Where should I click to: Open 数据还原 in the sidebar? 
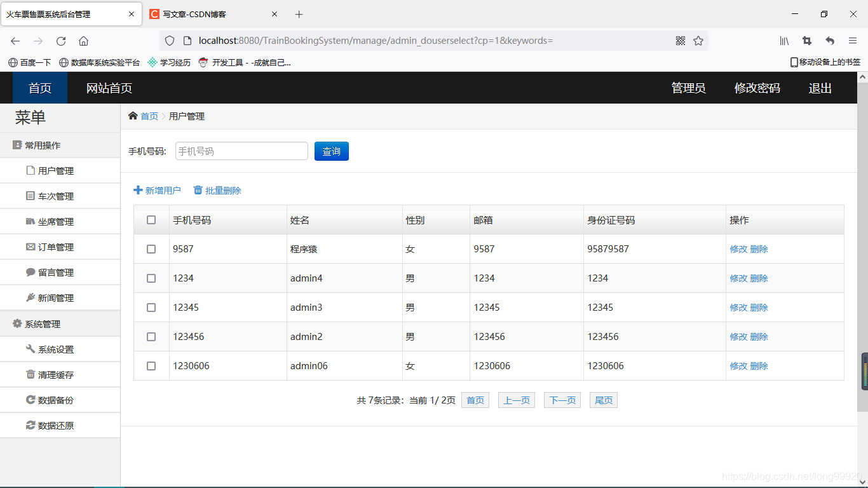tap(60, 426)
